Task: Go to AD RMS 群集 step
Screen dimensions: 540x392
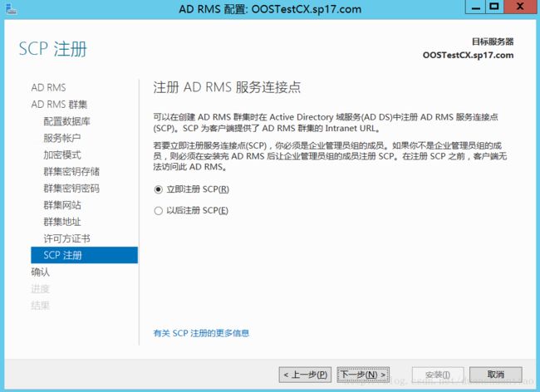Action: coord(59,105)
